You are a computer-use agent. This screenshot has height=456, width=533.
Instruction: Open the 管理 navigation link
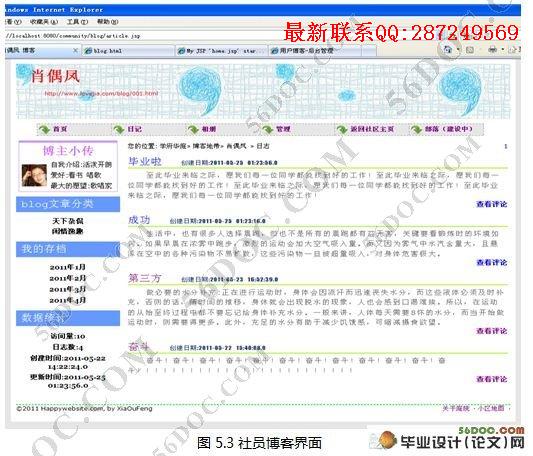pos(283,129)
